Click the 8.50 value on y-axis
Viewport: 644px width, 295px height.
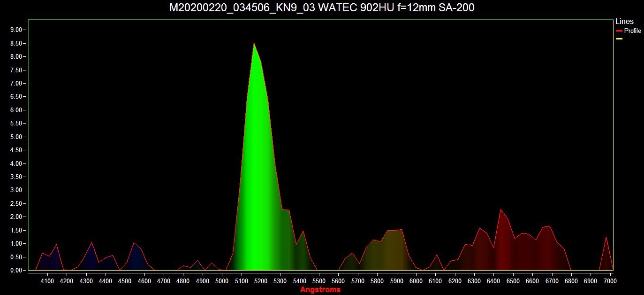pos(16,43)
